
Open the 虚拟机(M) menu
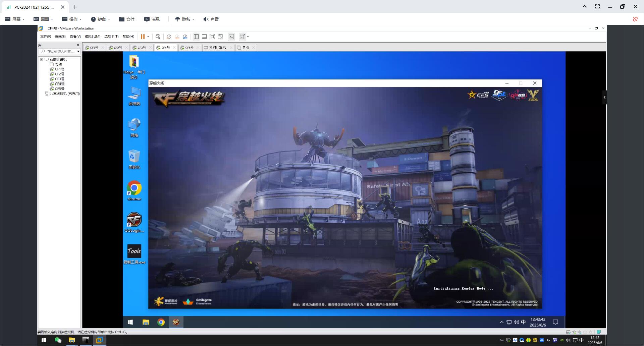pos(93,37)
